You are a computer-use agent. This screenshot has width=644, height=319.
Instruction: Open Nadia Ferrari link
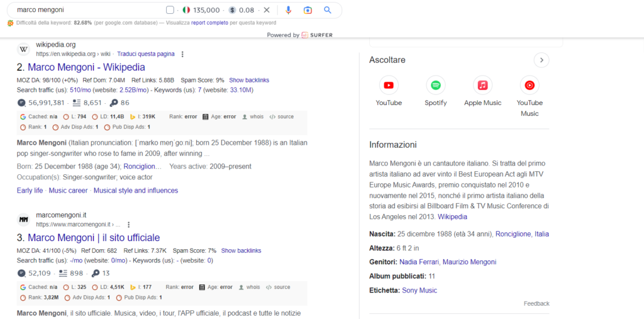pyautogui.click(x=419, y=262)
